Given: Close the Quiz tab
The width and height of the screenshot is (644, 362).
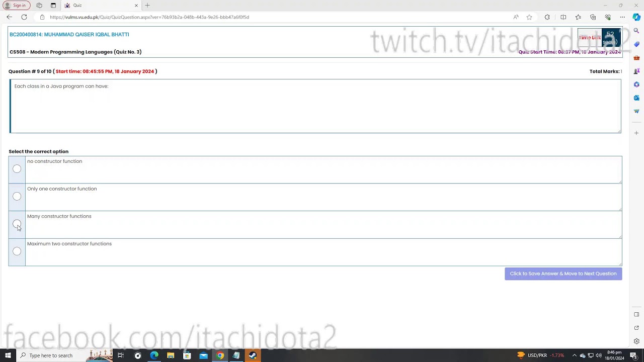Looking at the screenshot, I should pos(136,6).
